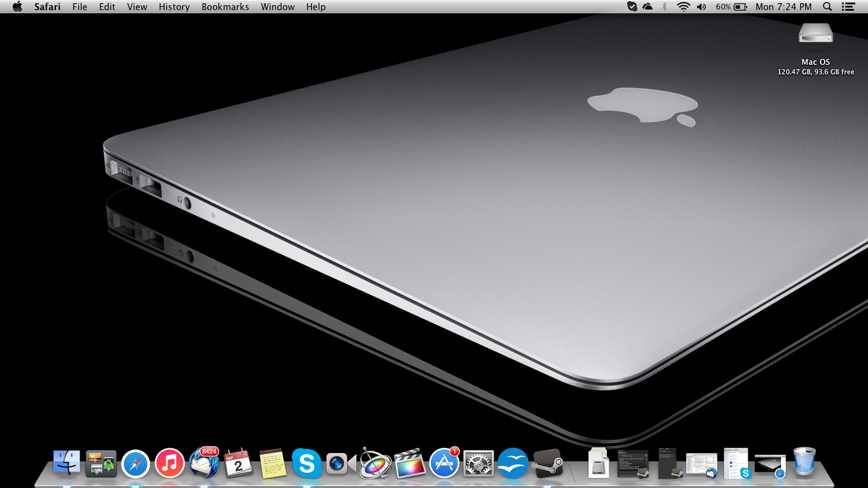The width and height of the screenshot is (868, 488).
Task: Open System Preferences gear icon
Action: (x=478, y=463)
